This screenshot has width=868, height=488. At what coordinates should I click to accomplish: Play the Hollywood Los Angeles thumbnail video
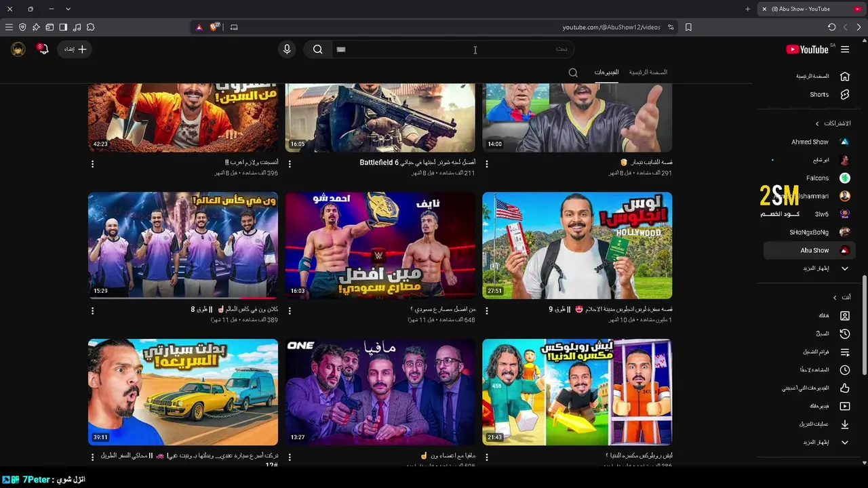click(x=577, y=245)
